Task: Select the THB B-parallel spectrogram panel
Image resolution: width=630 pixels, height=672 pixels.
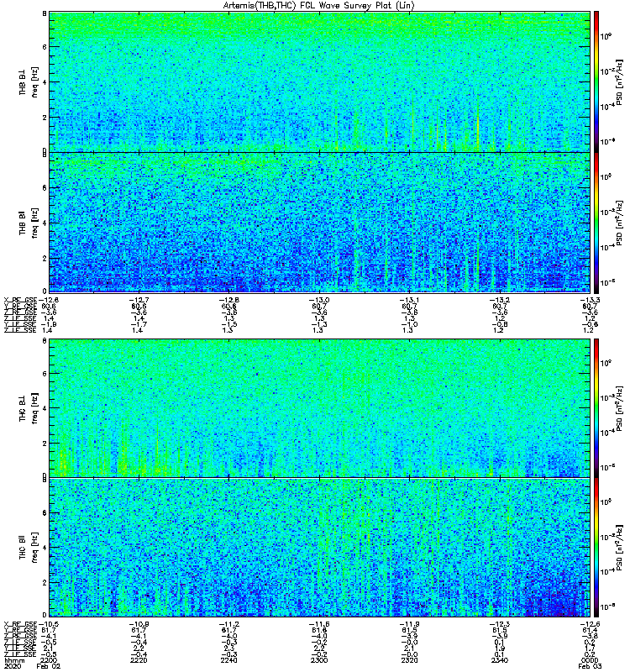Action: point(319,223)
